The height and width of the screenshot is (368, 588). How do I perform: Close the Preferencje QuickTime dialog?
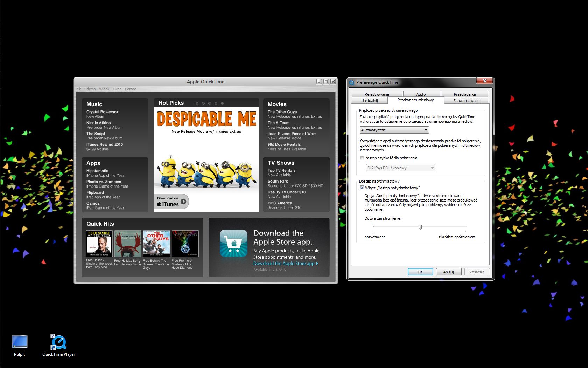click(x=485, y=81)
